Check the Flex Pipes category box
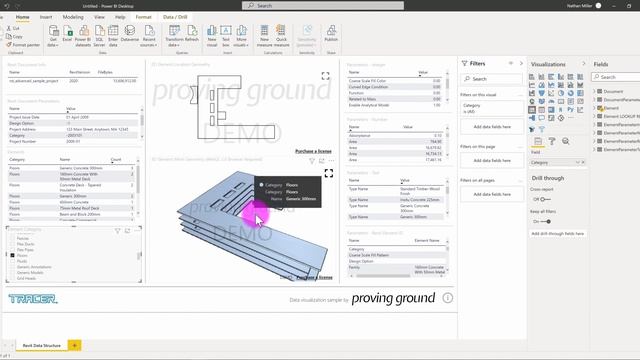This screenshot has height=360, width=640. 12,249
